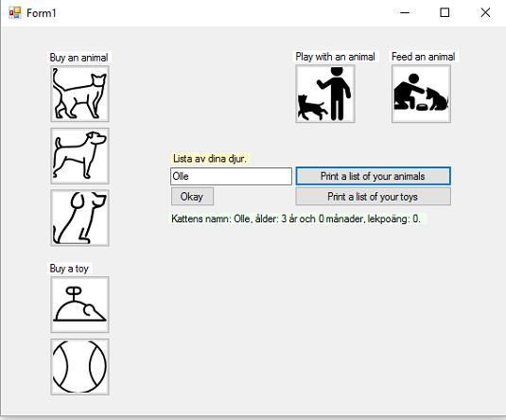This screenshot has width=506, height=420.
Task: Click the Okay button
Action: [x=192, y=196]
